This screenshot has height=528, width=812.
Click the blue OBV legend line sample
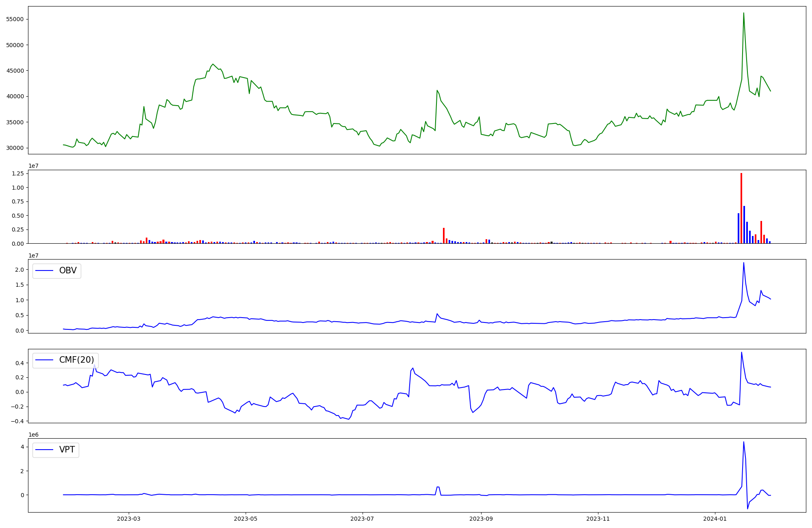pyautogui.click(x=45, y=271)
